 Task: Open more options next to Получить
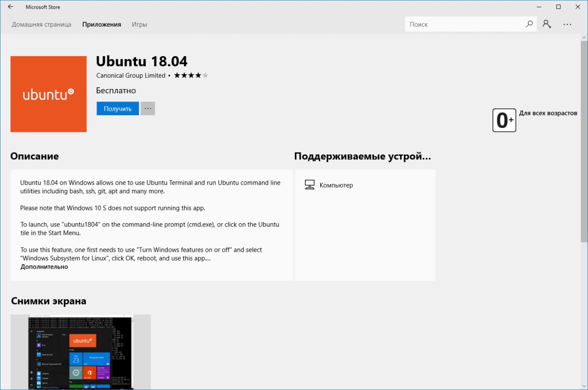pyautogui.click(x=148, y=109)
